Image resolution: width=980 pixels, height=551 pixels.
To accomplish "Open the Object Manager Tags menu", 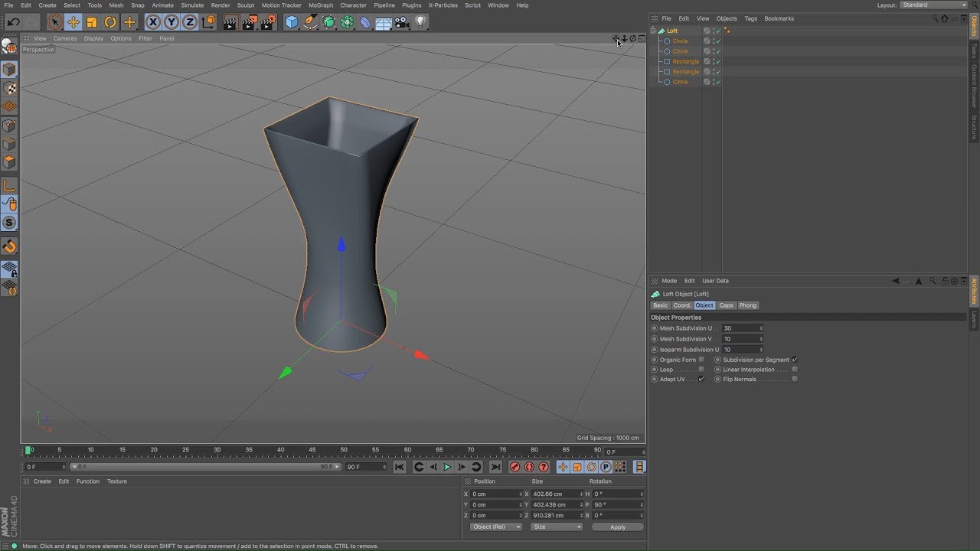I will 751,18.
